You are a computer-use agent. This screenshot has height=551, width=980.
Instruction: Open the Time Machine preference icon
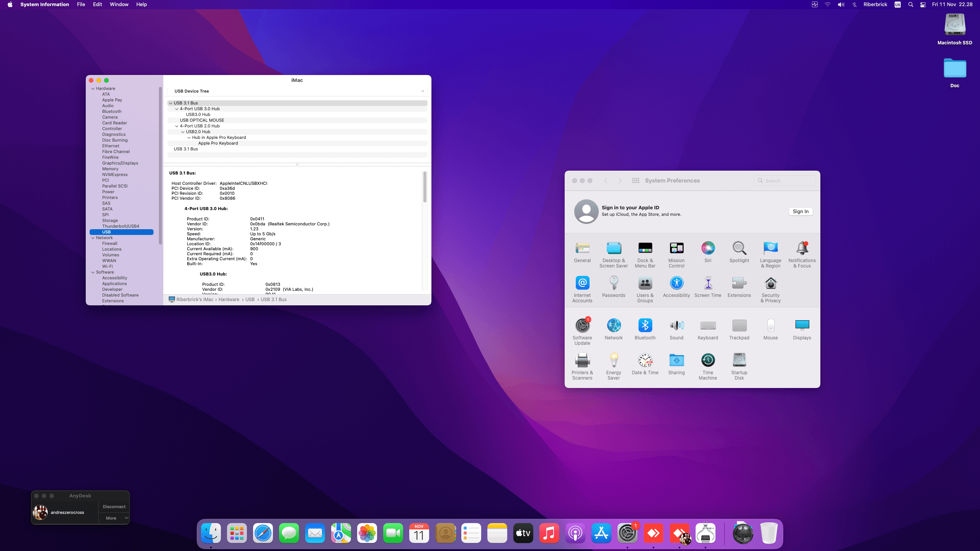click(708, 360)
